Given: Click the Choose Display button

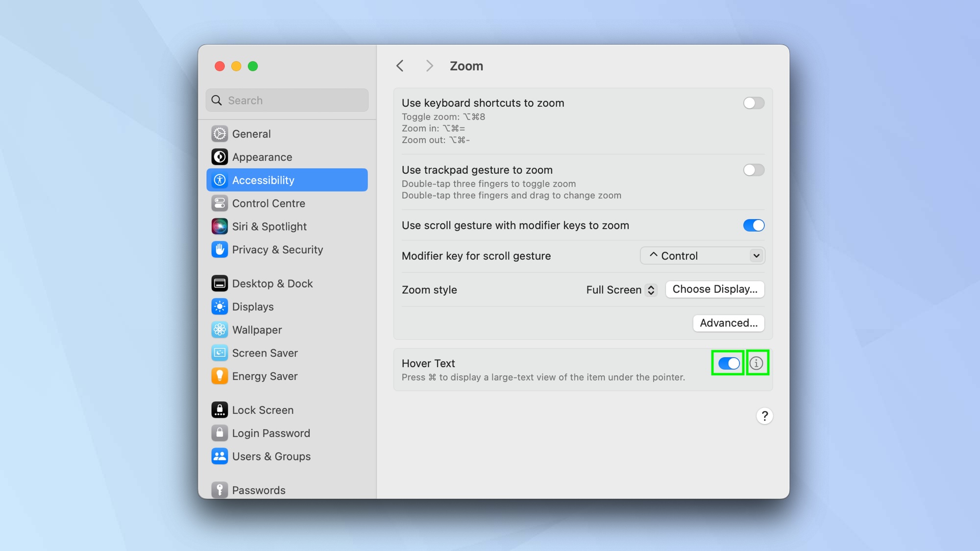Looking at the screenshot, I should [x=715, y=288].
